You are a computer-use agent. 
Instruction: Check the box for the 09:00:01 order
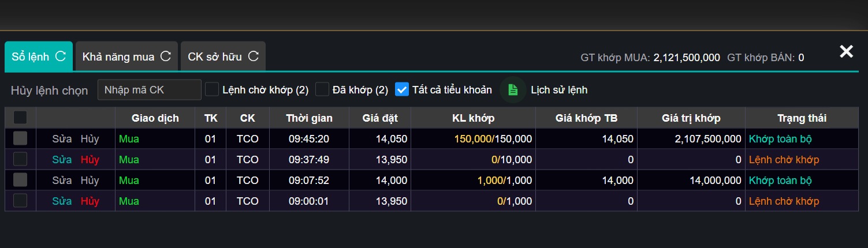(20, 201)
